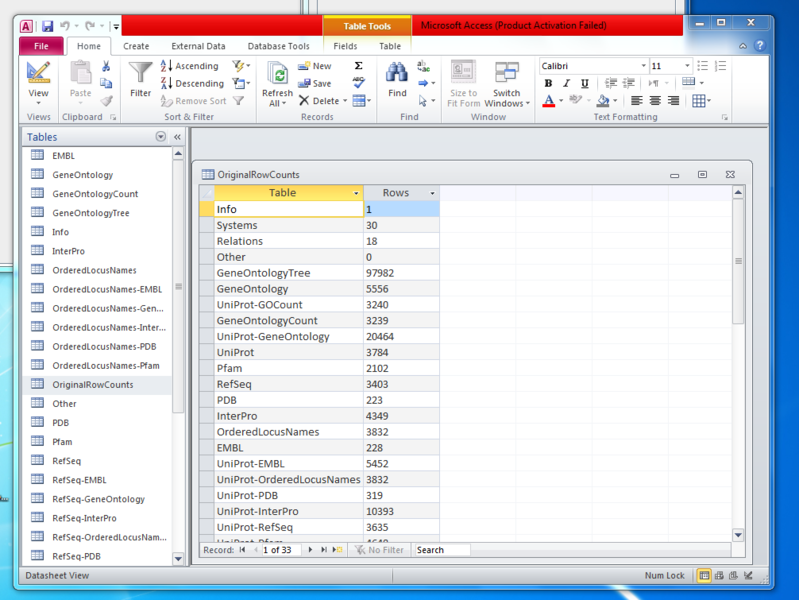Click the Save icon in Quick Access Toolbar
The height and width of the screenshot is (600, 799).
pos(47,26)
